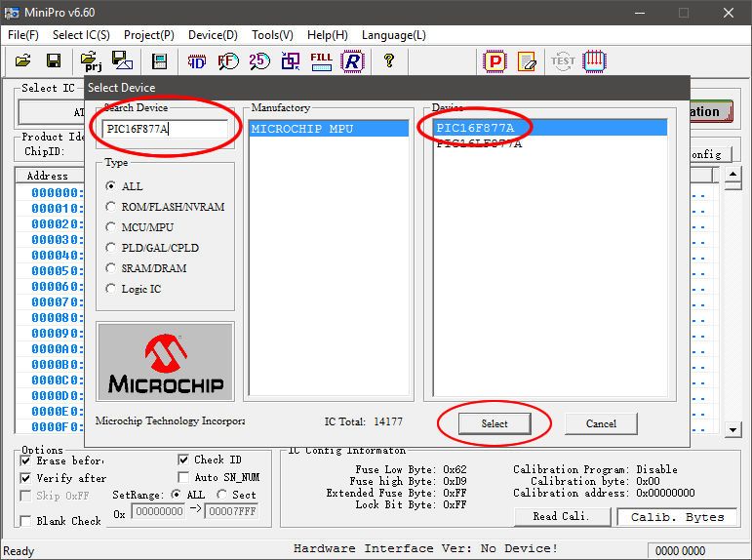This screenshot has width=752, height=560.
Task: Minimize the MiniPro window
Action: (x=640, y=13)
